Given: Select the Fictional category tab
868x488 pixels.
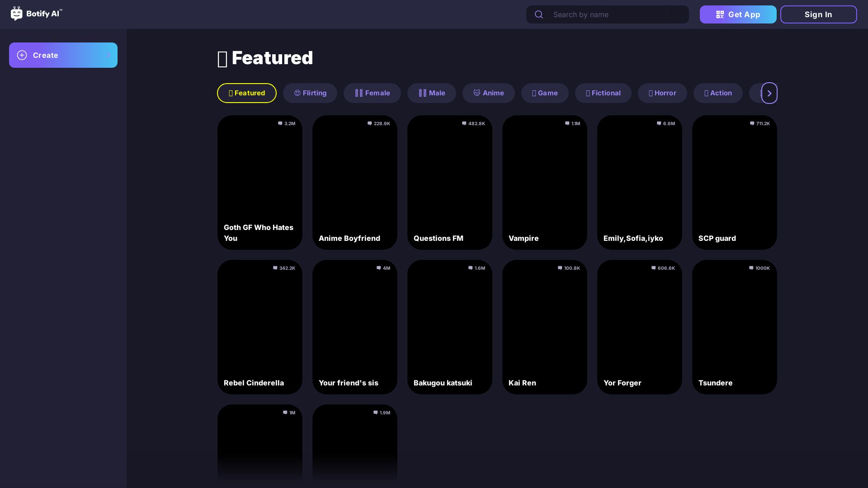Looking at the screenshot, I should (x=603, y=93).
